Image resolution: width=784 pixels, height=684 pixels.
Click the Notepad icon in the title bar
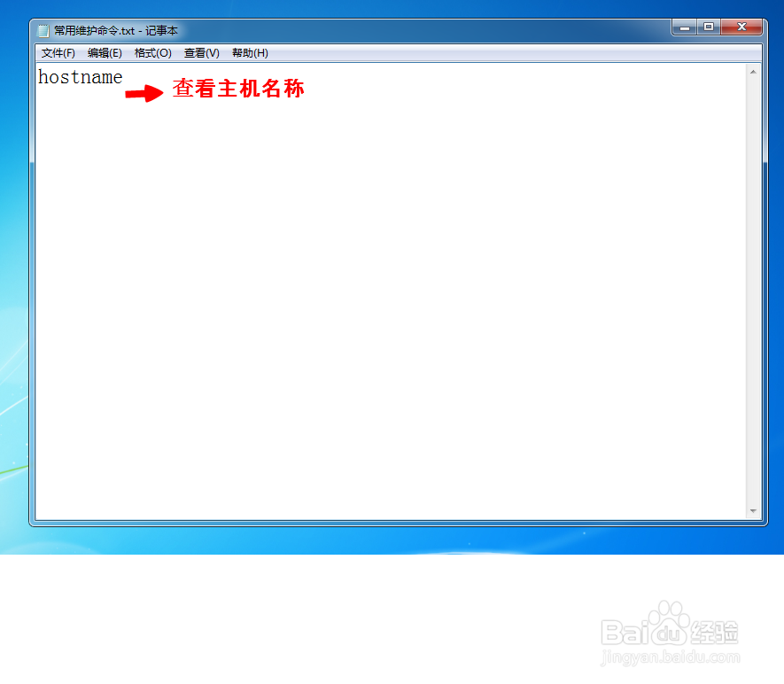coord(42,29)
